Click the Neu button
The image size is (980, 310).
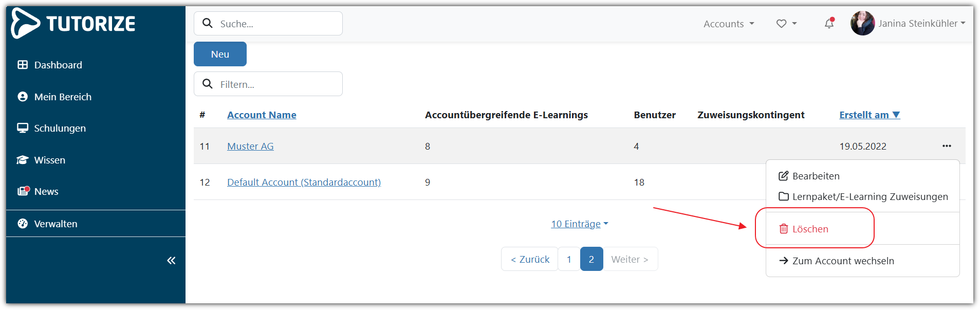point(220,54)
